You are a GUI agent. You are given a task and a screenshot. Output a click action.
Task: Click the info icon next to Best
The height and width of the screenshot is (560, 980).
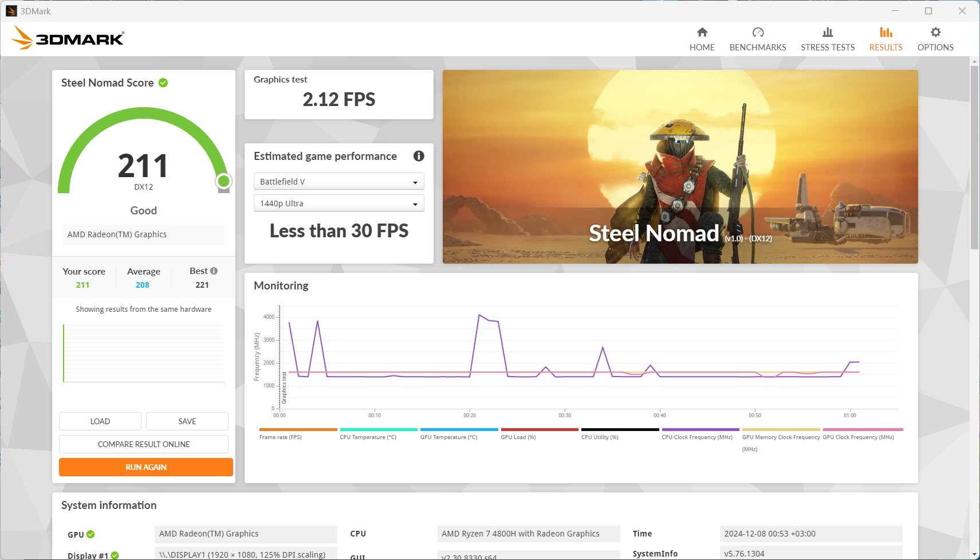214,271
